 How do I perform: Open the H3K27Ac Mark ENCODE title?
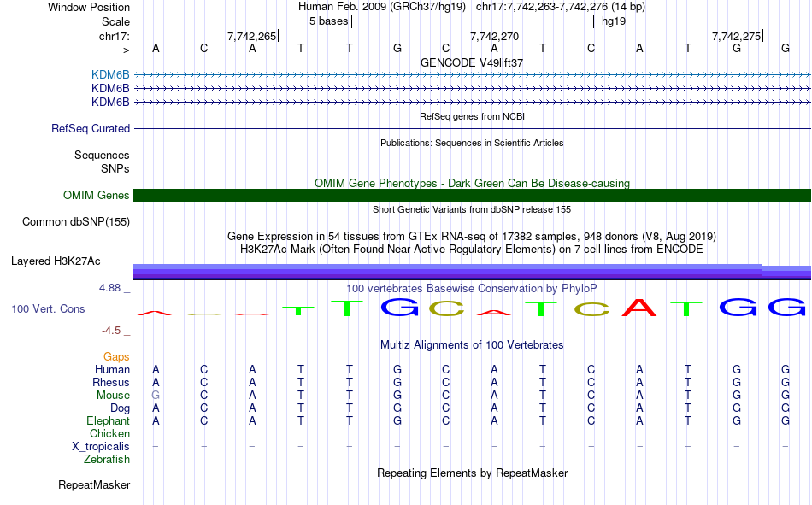point(472,250)
